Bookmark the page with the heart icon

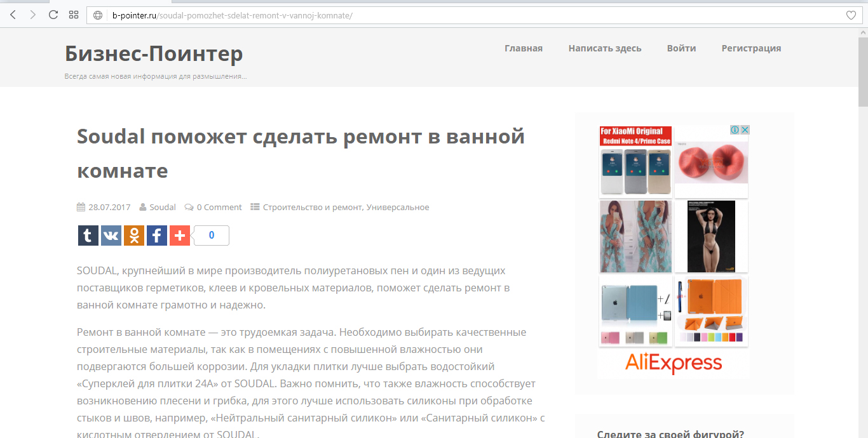click(x=851, y=15)
